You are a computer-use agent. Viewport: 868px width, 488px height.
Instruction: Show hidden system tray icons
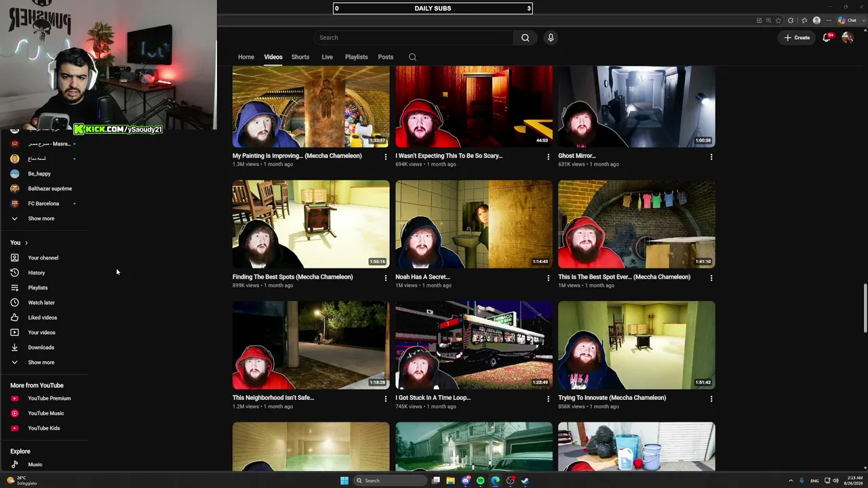(791, 481)
